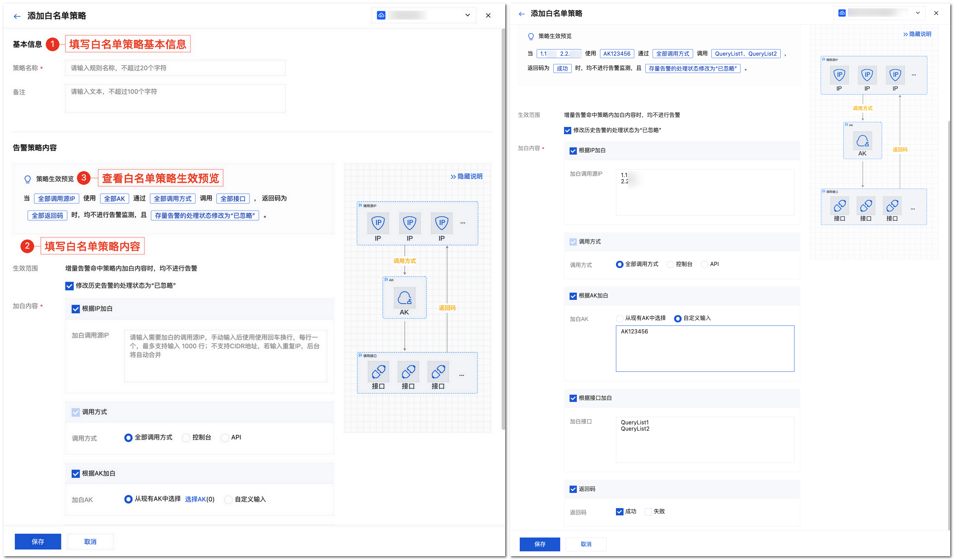Focus 加白调用源IP textarea in left panel

(x=226, y=356)
